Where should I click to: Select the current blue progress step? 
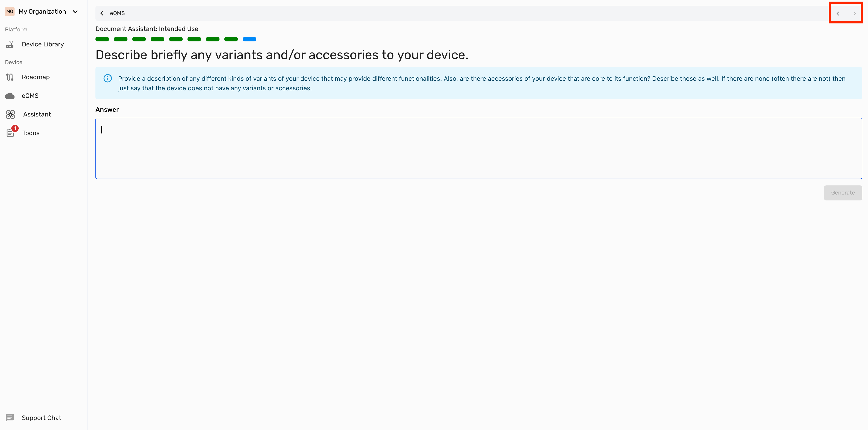point(249,39)
